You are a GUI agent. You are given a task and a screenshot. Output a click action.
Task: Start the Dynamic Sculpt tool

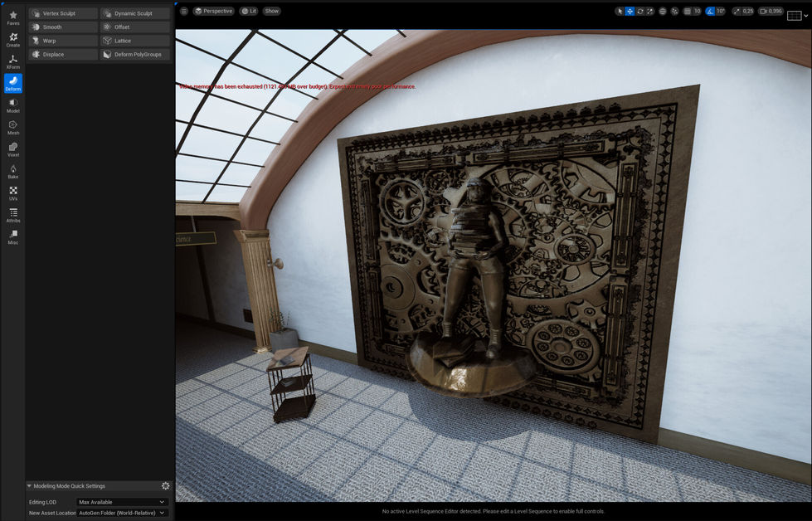coord(135,13)
